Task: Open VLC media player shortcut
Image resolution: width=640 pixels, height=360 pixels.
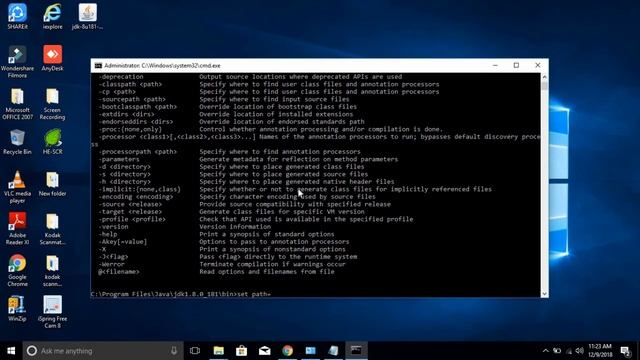Action: tap(17, 187)
